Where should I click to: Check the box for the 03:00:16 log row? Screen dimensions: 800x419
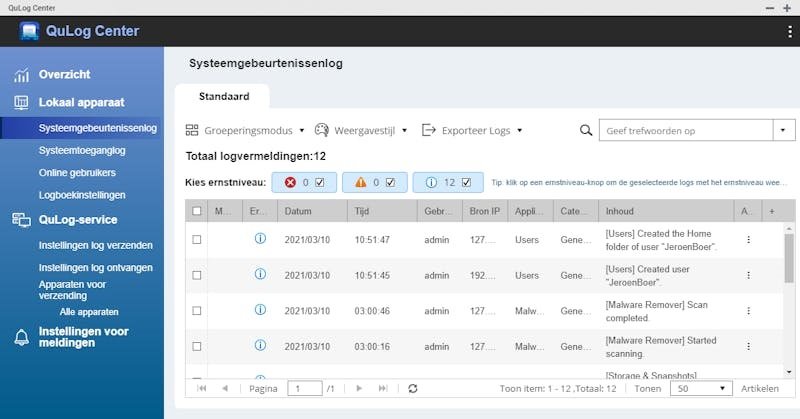[x=197, y=347]
